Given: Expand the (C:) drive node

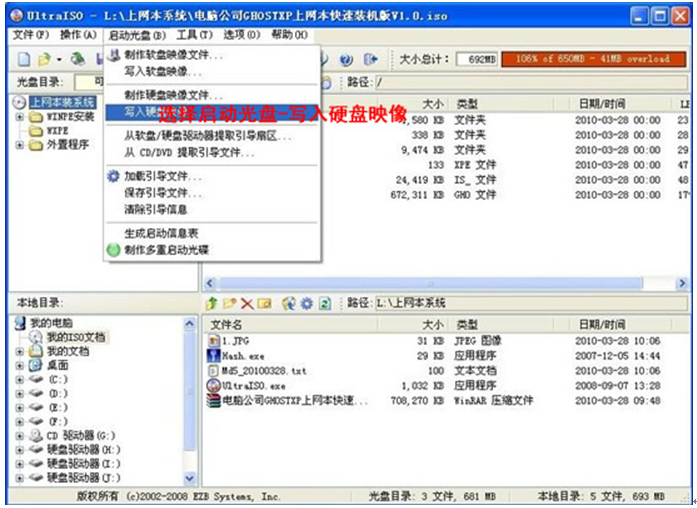Looking at the screenshot, I should (x=20, y=380).
